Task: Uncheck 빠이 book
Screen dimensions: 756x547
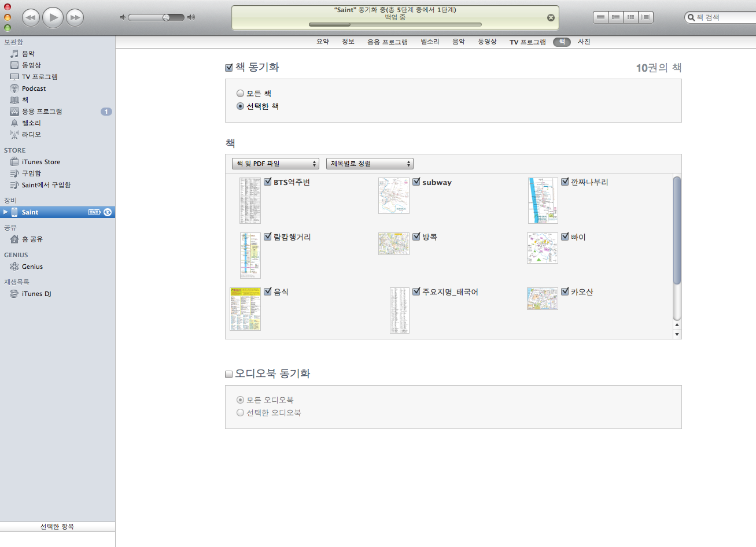Action: (565, 236)
